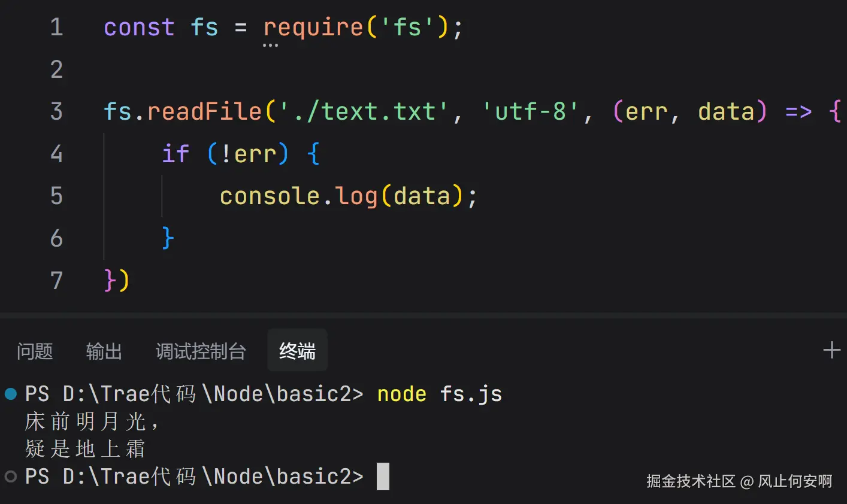Focus the terminal cursor block at the prompt
The image size is (847, 504).
tap(383, 476)
